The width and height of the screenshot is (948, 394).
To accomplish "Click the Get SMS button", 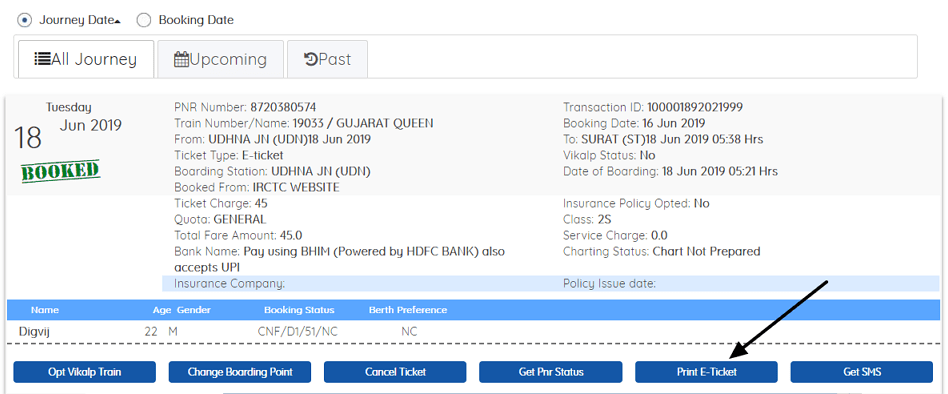I will tap(862, 372).
